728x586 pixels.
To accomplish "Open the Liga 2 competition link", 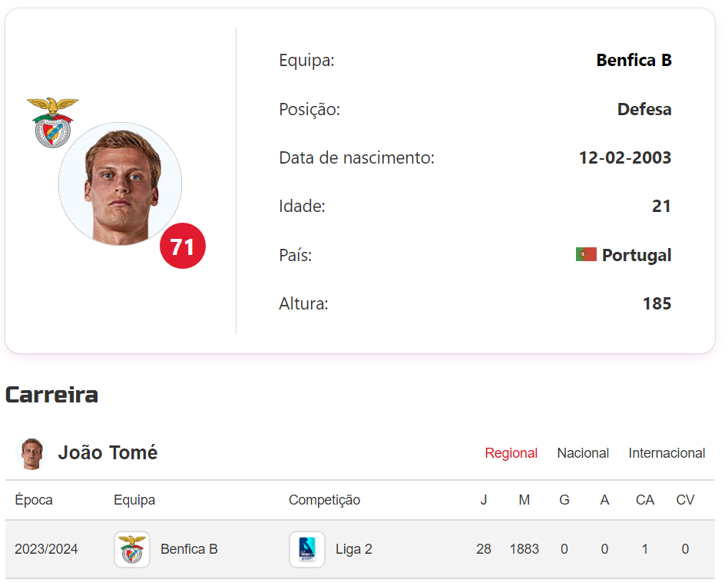I will point(354,549).
